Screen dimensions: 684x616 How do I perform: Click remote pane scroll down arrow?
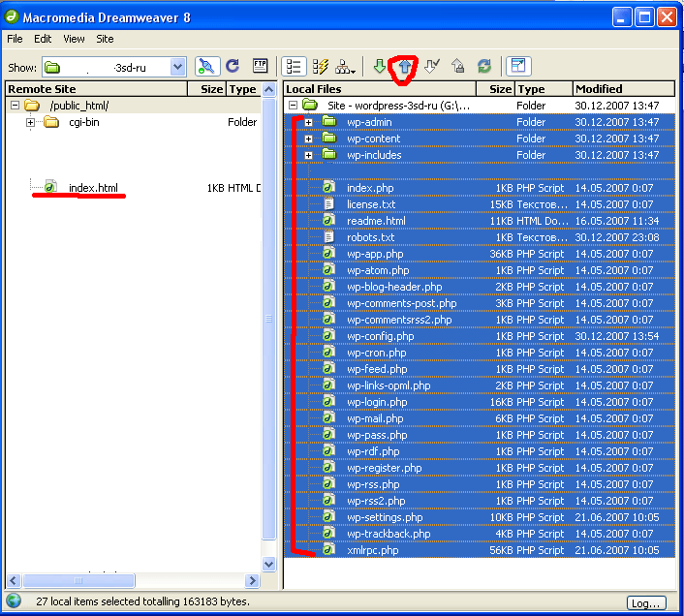[x=269, y=564]
